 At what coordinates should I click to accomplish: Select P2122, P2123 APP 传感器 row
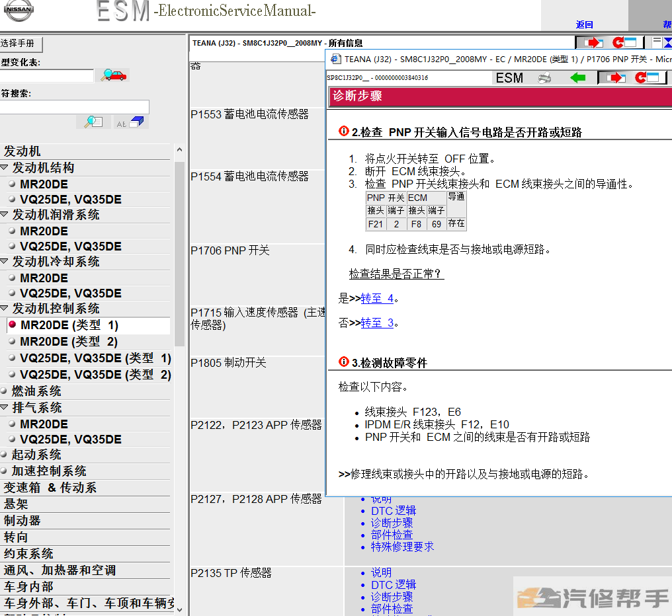point(256,425)
